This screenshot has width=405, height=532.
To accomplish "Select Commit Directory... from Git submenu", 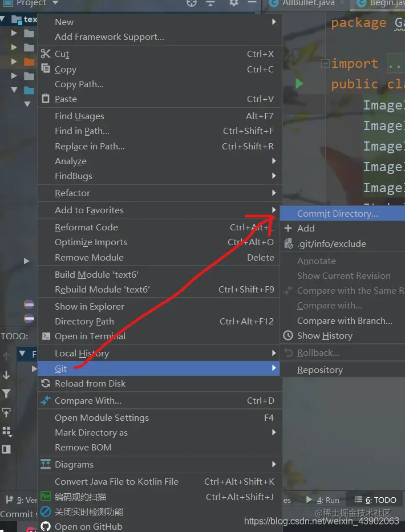I will coord(342,213).
